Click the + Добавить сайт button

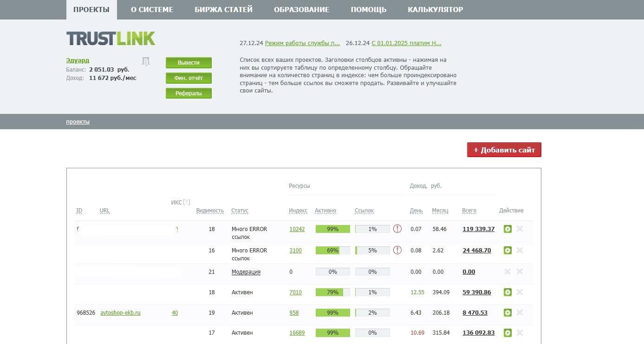tap(504, 150)
